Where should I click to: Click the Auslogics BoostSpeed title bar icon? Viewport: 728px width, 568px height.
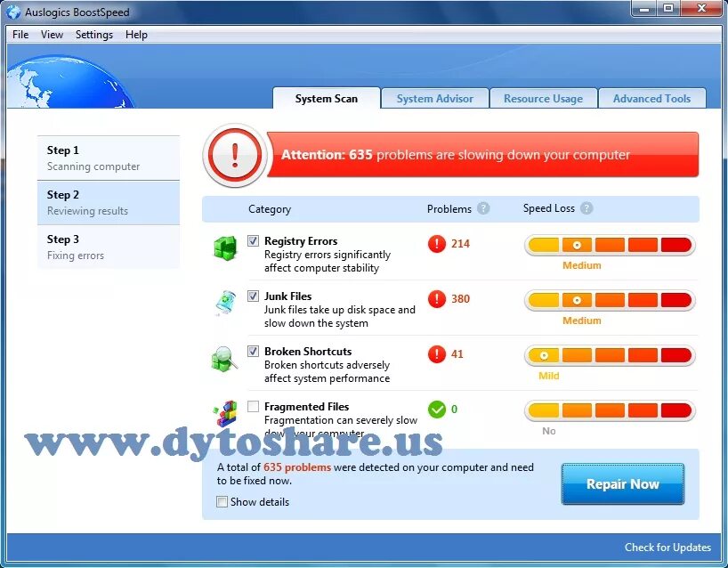[x=12, y=12]
